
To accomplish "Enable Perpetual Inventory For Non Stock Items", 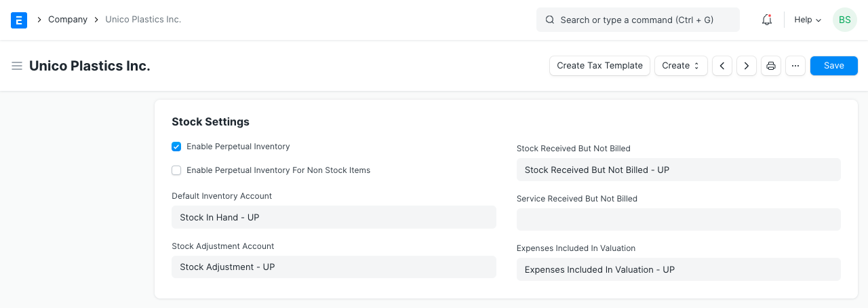I will point(176,170).
